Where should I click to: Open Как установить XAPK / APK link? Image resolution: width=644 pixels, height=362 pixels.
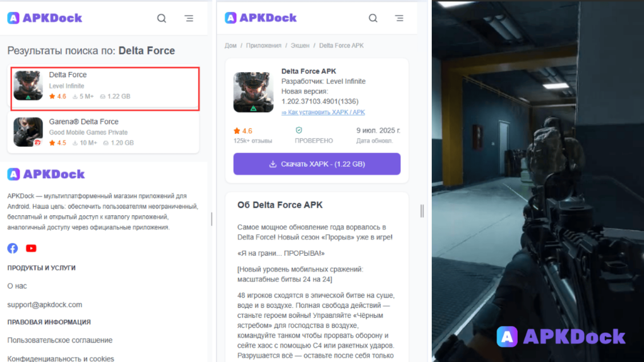[x=323, y=112]
